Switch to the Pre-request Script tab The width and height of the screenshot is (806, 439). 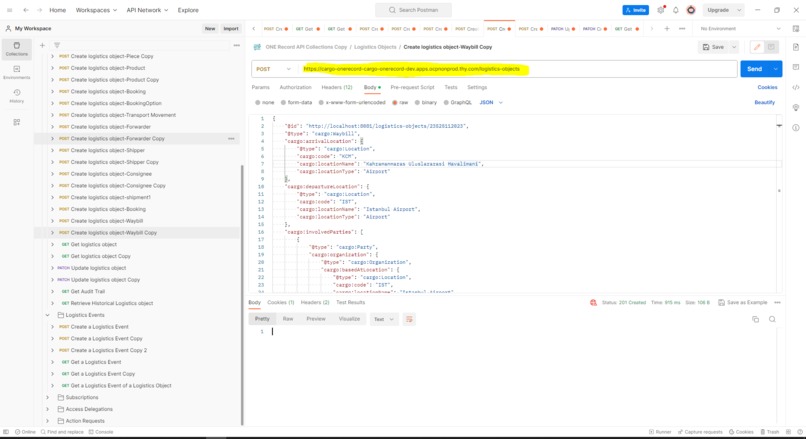[x=412, y=87]
